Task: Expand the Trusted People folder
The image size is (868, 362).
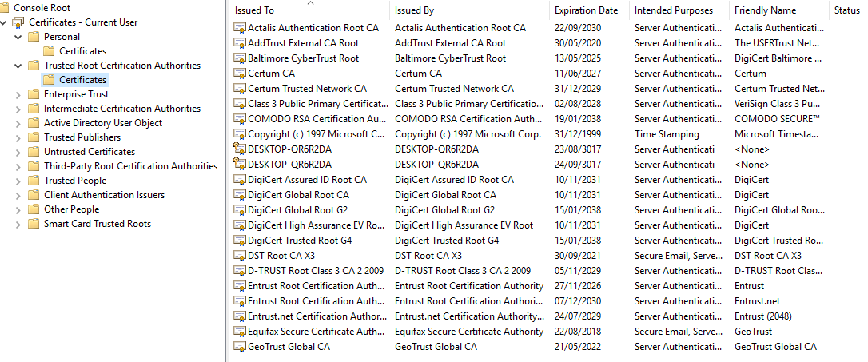Action: 18,181
